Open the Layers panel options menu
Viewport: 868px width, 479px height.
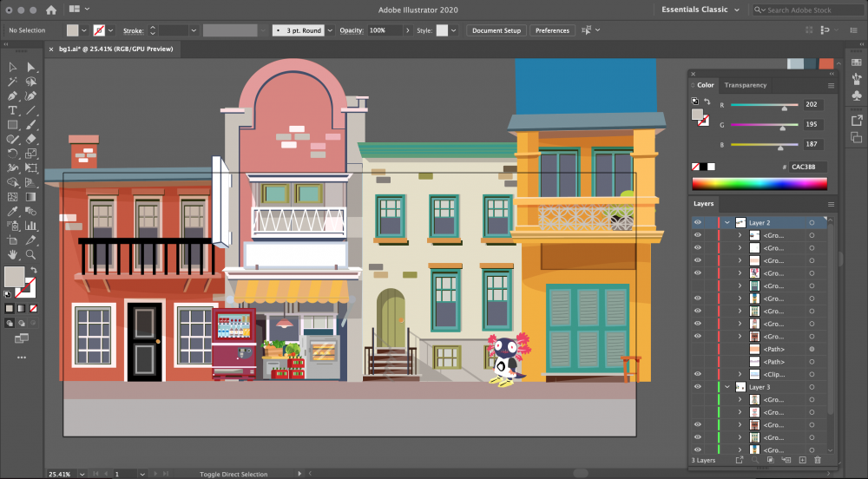(831, 204)
